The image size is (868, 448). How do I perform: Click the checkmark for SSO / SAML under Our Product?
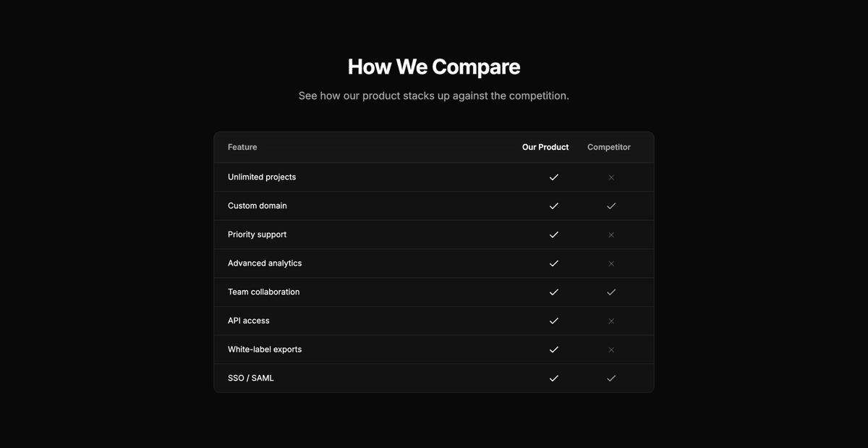coord(553,378)
